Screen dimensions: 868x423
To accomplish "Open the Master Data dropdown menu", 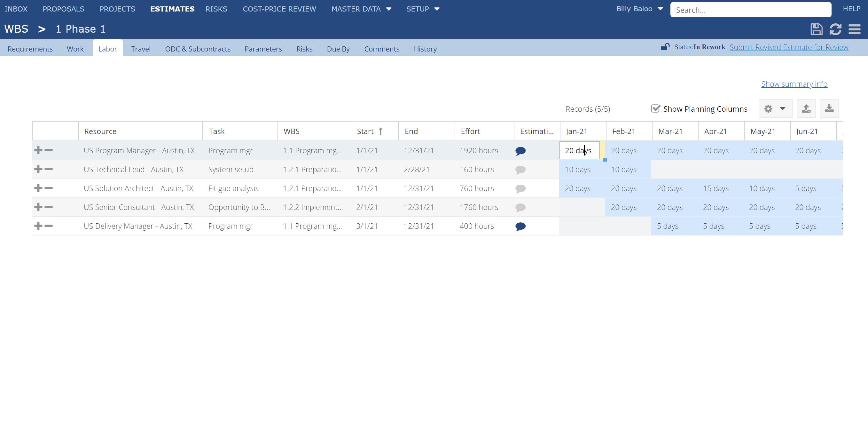I will point(361,9).
